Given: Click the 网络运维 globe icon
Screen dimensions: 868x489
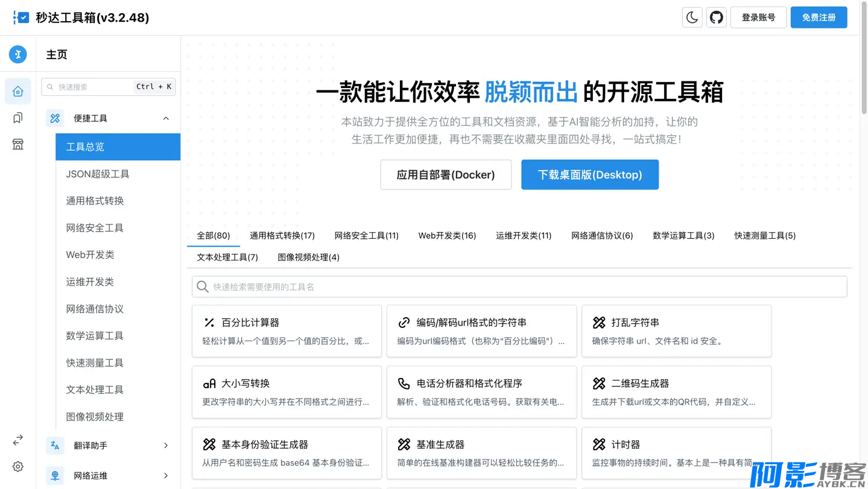Looking at the screenshot, I should pos(55,476).
